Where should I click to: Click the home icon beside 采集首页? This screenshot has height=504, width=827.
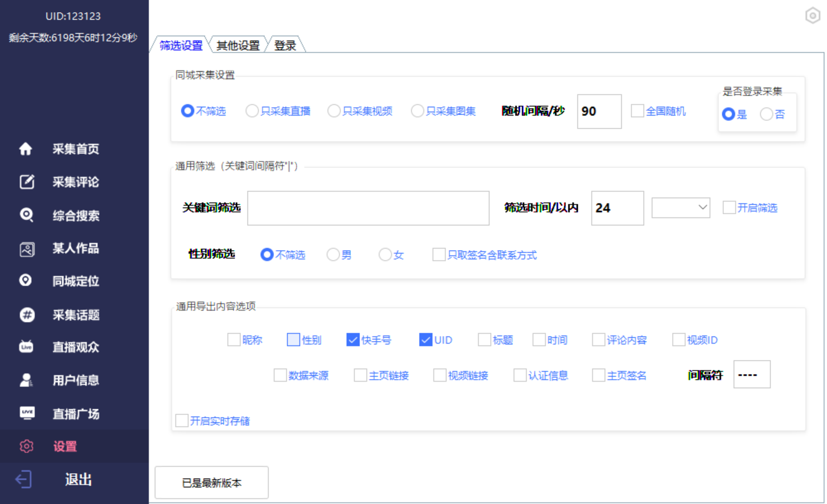(26, 149)
